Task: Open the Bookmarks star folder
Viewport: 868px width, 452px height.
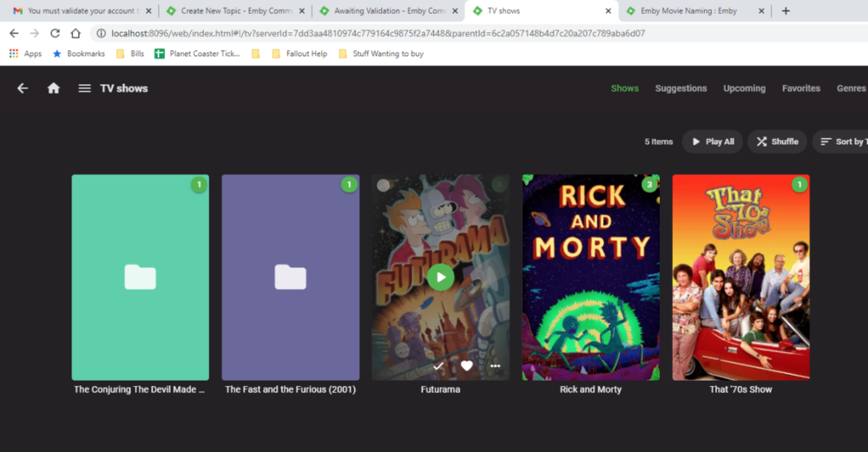Action: click(x=79, y=54)
